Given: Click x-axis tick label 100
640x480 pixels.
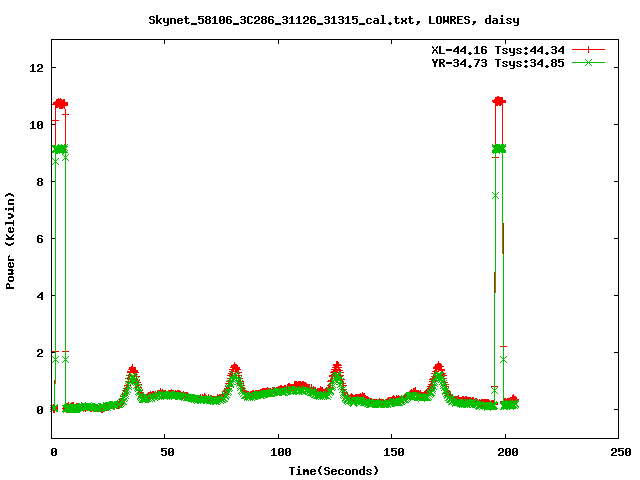Looking at the screenshot, I should (281, 452).
